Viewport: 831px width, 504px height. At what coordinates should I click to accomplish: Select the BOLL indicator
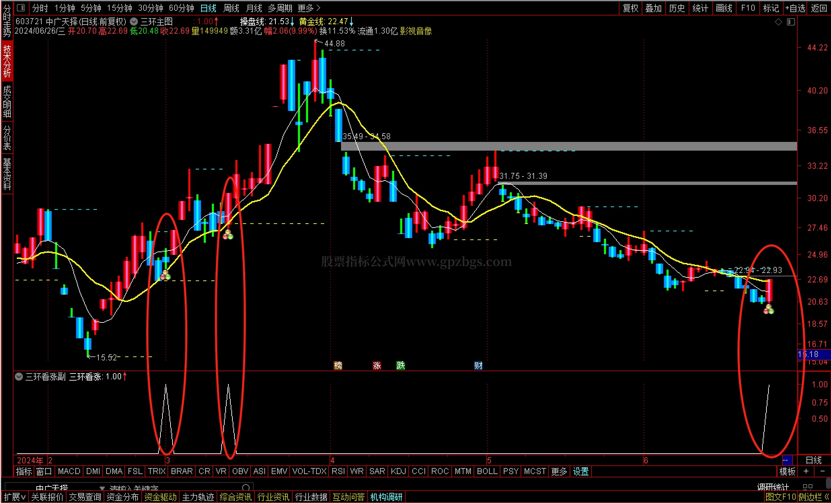[487, 471]
